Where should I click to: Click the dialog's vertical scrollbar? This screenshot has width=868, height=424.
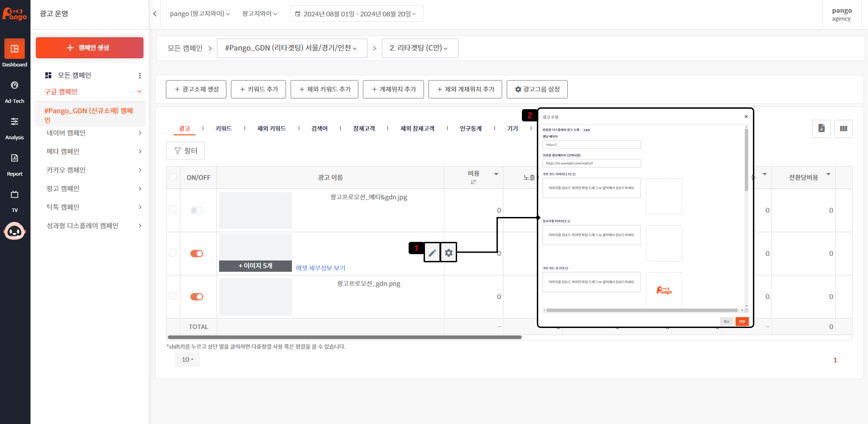click(746, 160)
